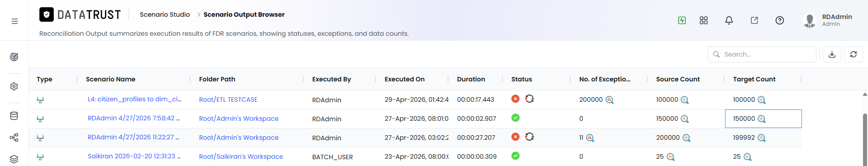868x166 pixels.
Task: Focus the Search input field
Action: point(762,54)
